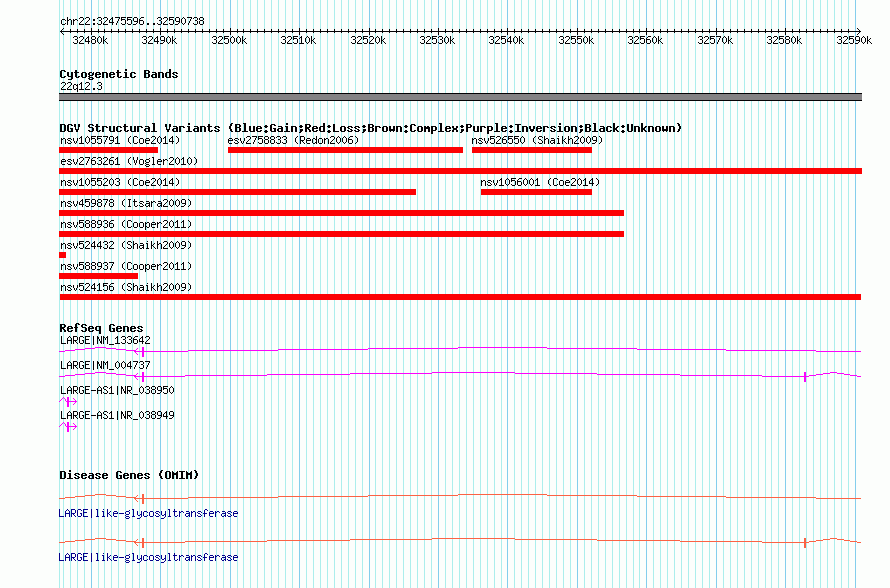The width and height of the screenshot is (890, 588).
Task: Select the nsv588937 (Cooper2011) variant bar
Action: [99, 276]
